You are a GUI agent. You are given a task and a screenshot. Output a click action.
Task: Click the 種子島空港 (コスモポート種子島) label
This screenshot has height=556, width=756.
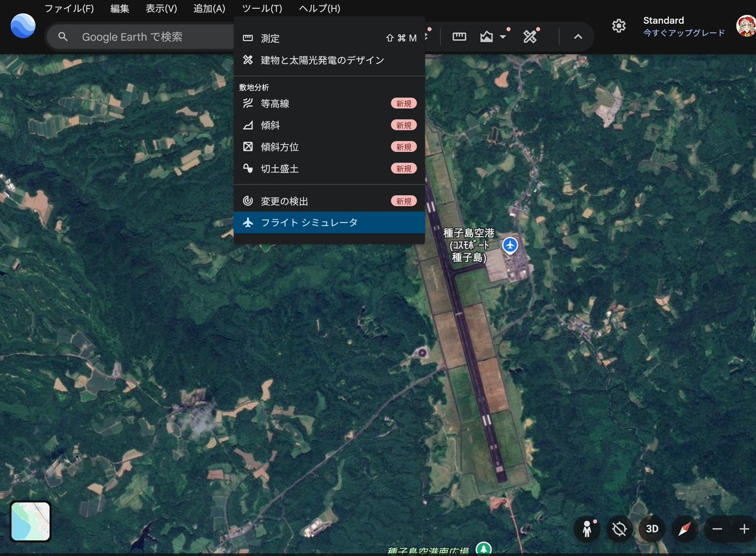tap(469, 245)
